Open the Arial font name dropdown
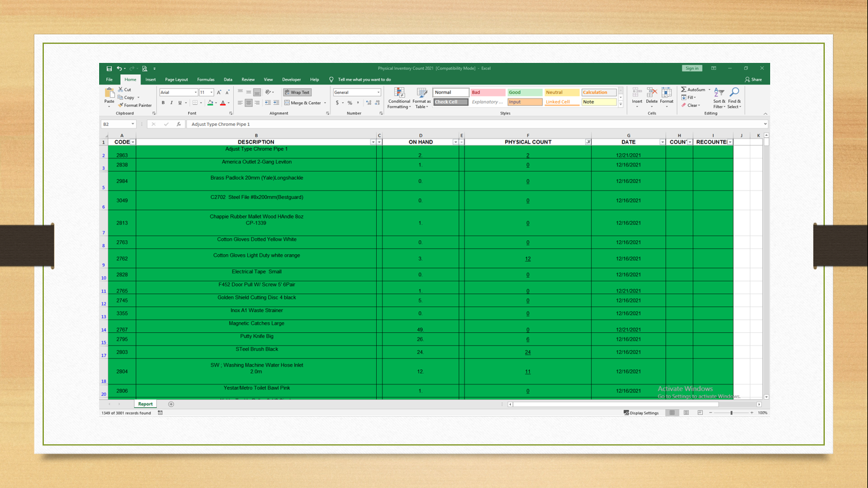The image size is (868, 488). coord(196,93)
